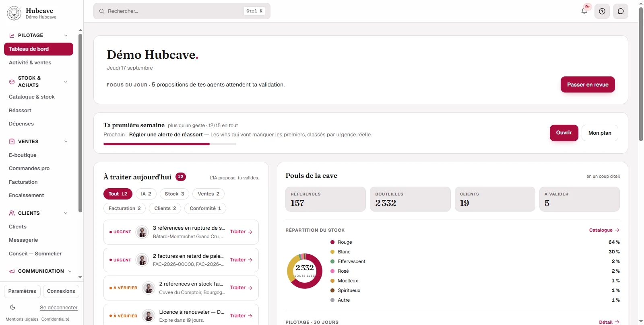This screenshot has width=644, height=325.
Task: Click the Passer en revue button
Action: pos(588,84)
